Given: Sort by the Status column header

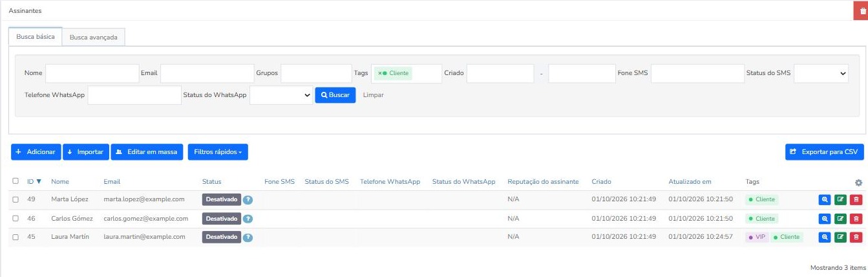Looking at the screenshot, I should point(212,182).
